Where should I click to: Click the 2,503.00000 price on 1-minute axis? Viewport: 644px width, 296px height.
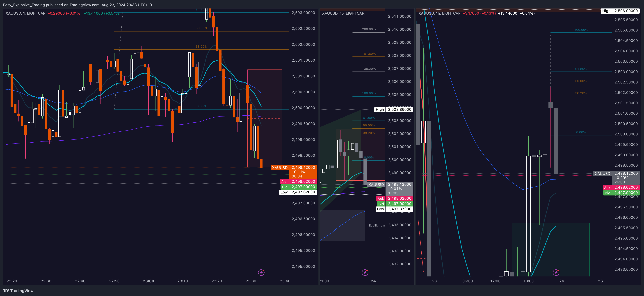[x=303, y=13]
